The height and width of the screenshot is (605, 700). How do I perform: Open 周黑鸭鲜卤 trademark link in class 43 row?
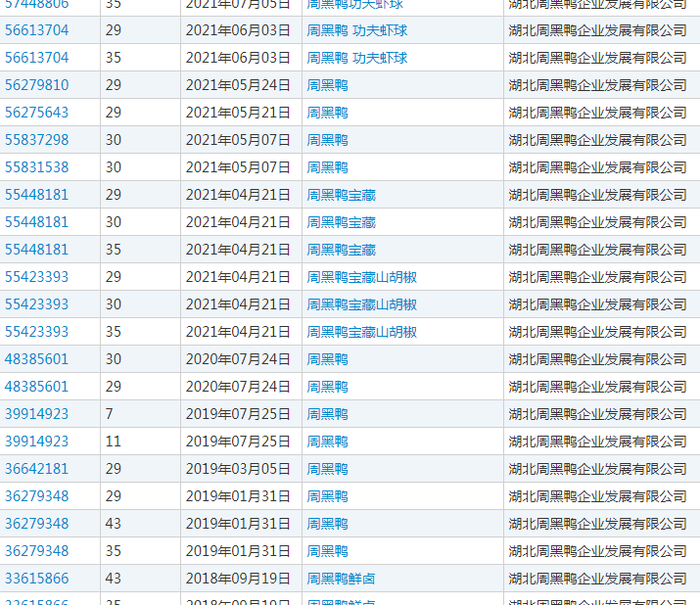coord(341,579)
